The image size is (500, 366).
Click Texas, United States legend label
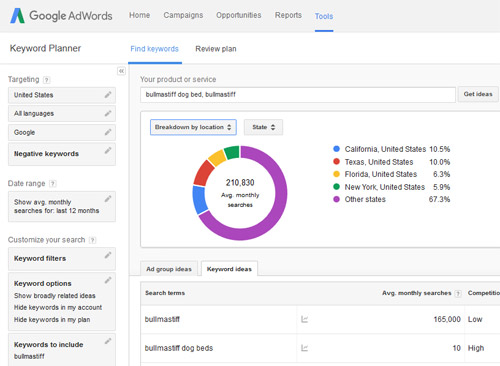pyautogui.click(x=379, y=162)
